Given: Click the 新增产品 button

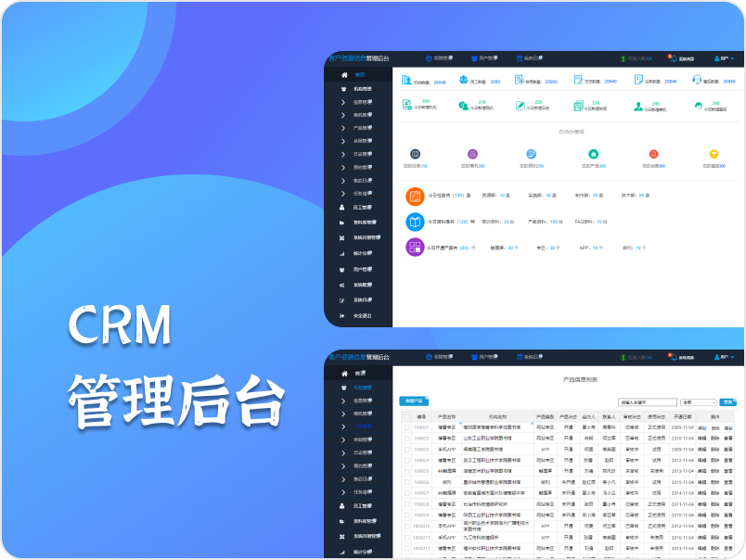Looking at the screenshot, I should click(414, 401).
